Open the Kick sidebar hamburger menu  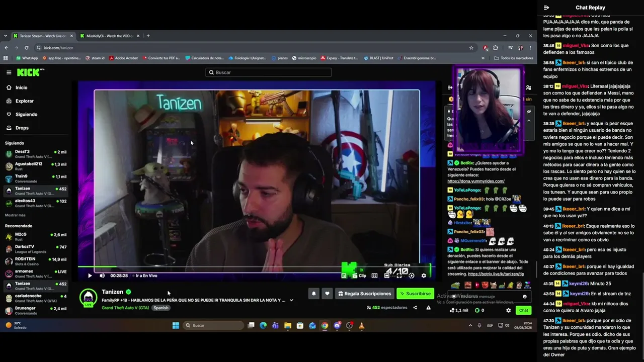coord(9,72)
